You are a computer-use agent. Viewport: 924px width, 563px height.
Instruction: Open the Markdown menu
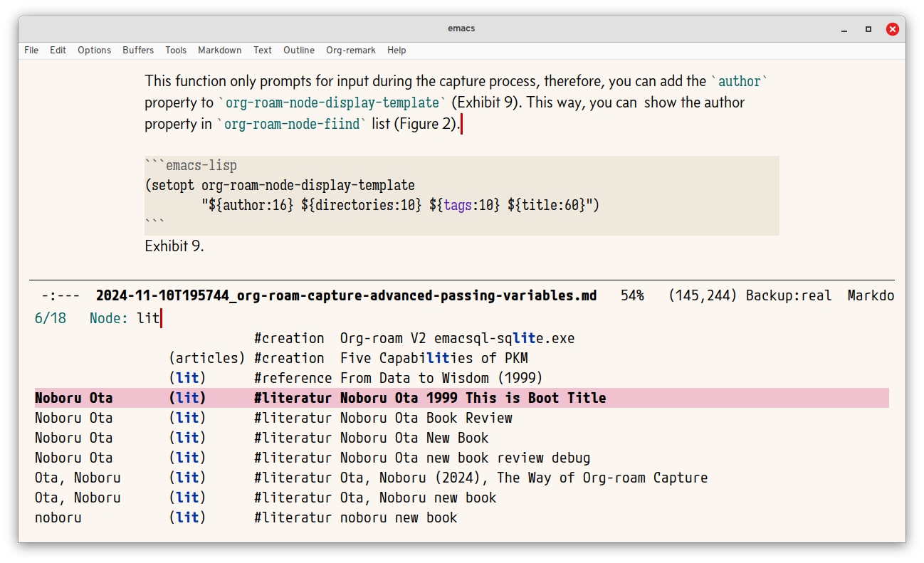pos(220,50)
